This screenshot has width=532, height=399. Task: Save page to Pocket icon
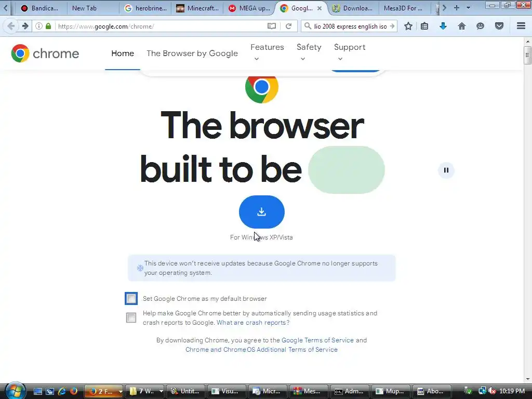499,26
